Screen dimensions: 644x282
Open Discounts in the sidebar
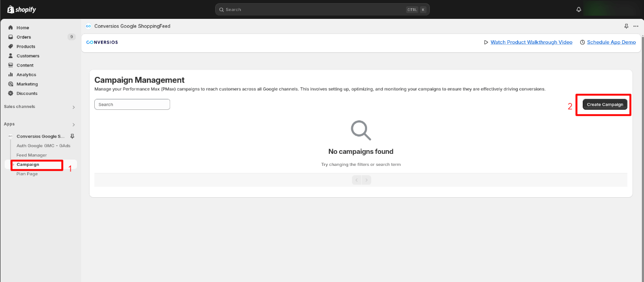(x=27, y=94)
